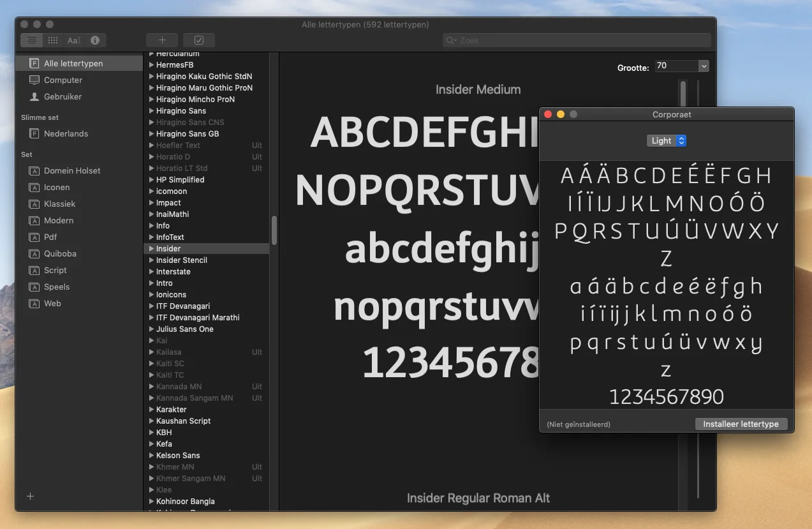Image resolution: width=812 pixels, height=529 pixels.
Task: Click the Nederlands smart set icon
Action: 34,133
